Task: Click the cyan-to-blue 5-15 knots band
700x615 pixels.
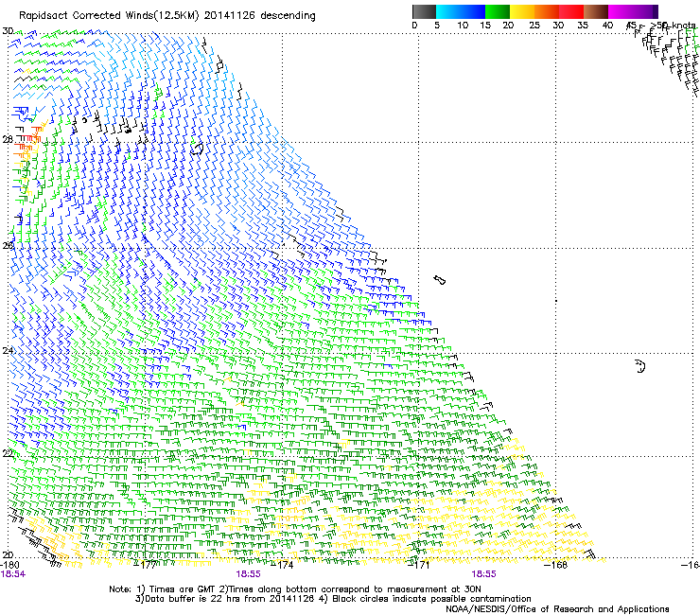Action: (461, 11)
